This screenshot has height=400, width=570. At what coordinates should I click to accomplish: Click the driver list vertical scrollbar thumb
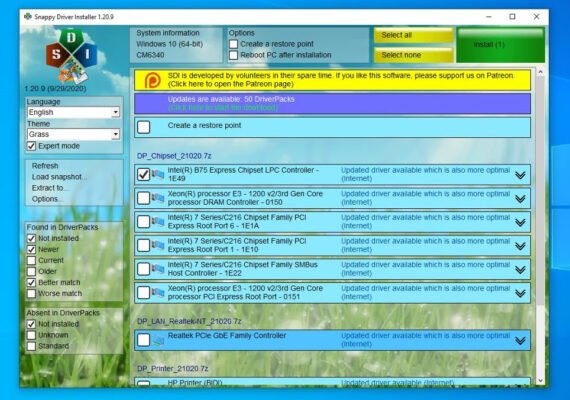pyautogui.click(x=540, y=191)
